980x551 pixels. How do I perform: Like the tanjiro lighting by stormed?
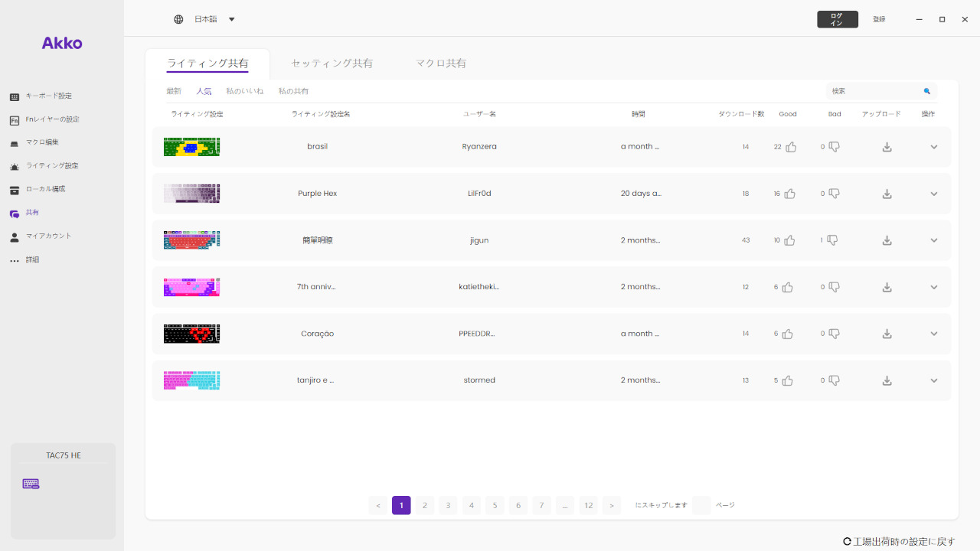pyautogui.click(x=787, y=380)
